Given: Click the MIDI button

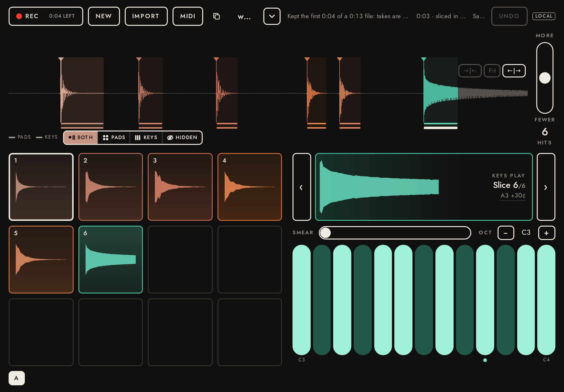Looking at the screenshot, I should tap(188, 16).
